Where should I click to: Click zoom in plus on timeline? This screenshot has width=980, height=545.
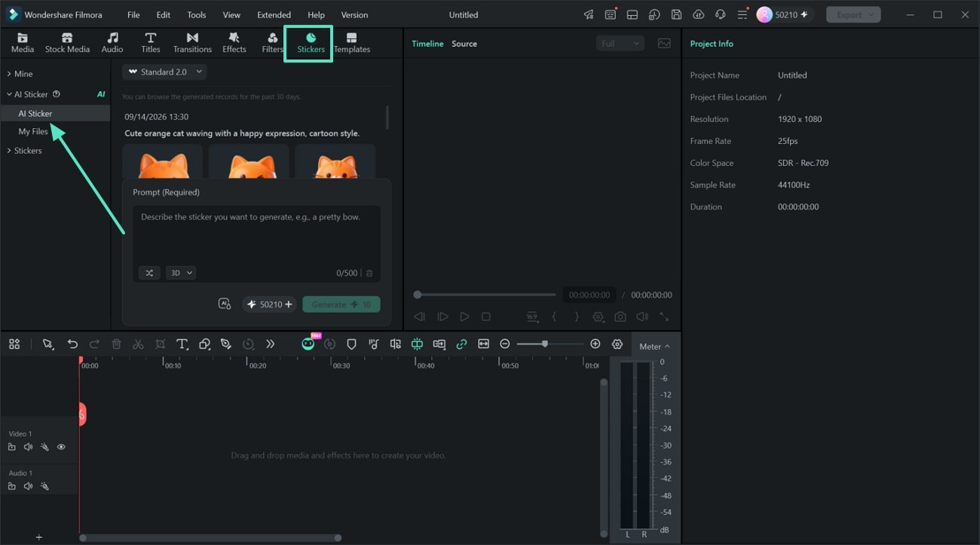click(x=596, y=344)
